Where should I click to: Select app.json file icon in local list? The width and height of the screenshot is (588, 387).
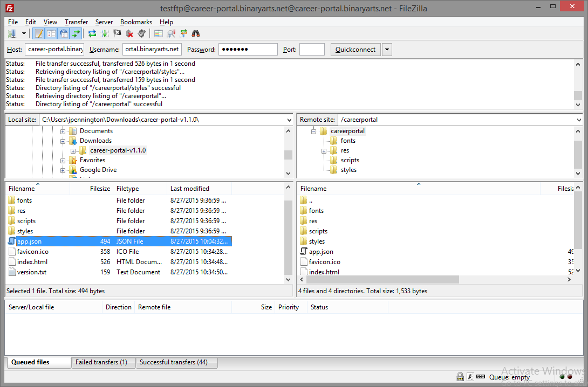pyautogui.click(x=12, y=241)
